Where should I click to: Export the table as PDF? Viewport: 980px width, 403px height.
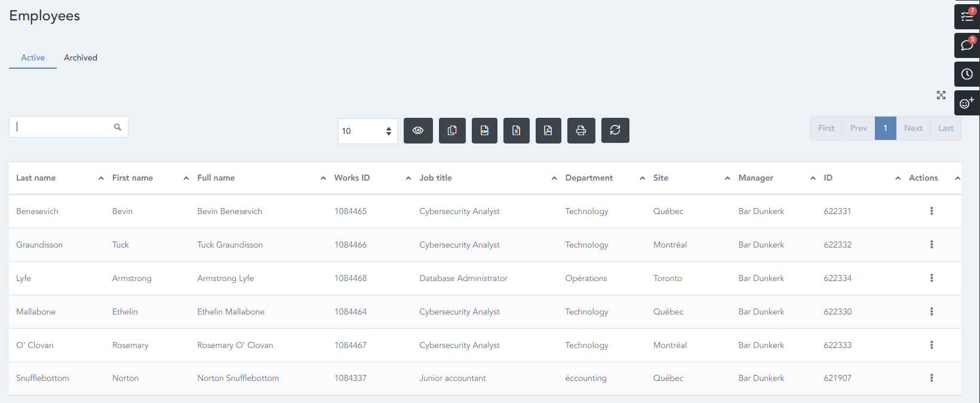(x=548, y=130)
